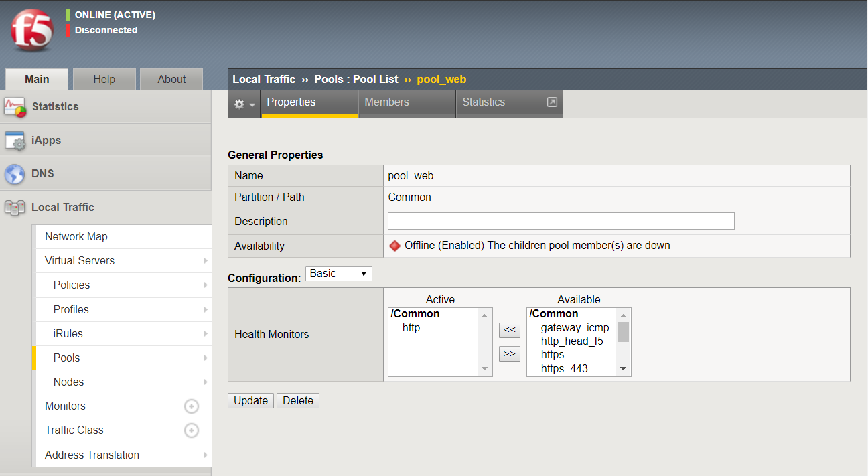Open the DNS globe icon
This screenshot has width=868, height=476.
[15, 174]
